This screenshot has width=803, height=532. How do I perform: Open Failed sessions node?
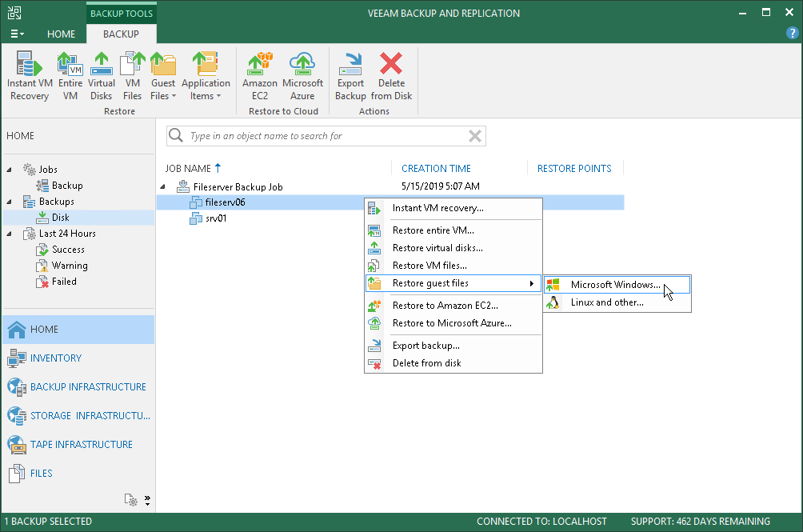click(56, 281)
